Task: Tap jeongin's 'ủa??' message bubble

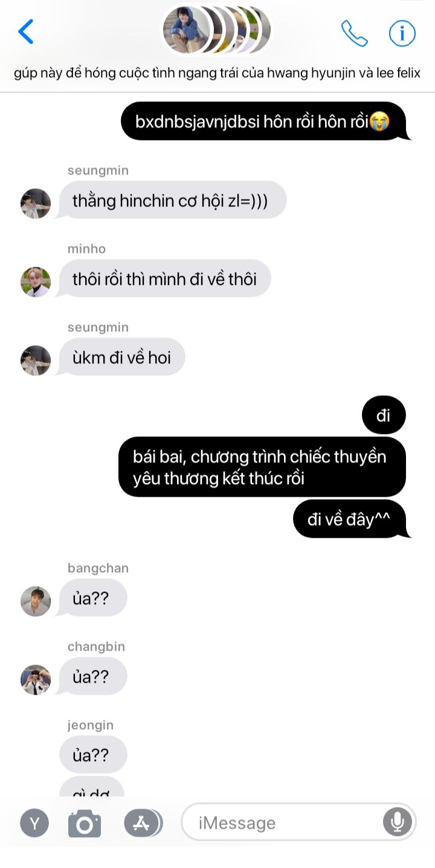Action: point(92,755)
